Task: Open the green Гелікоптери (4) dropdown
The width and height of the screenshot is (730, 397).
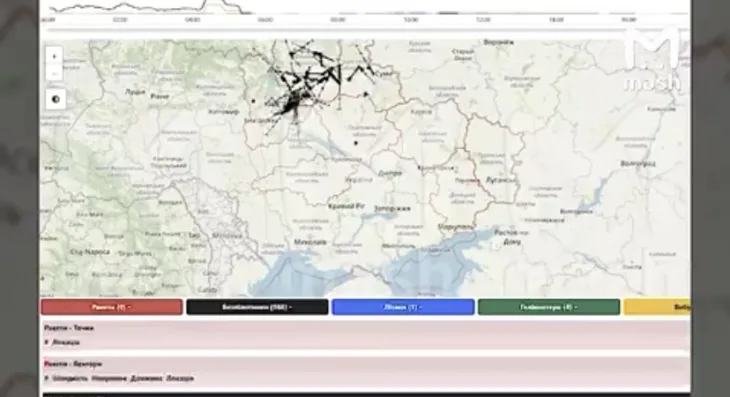Action: [549, 307]
